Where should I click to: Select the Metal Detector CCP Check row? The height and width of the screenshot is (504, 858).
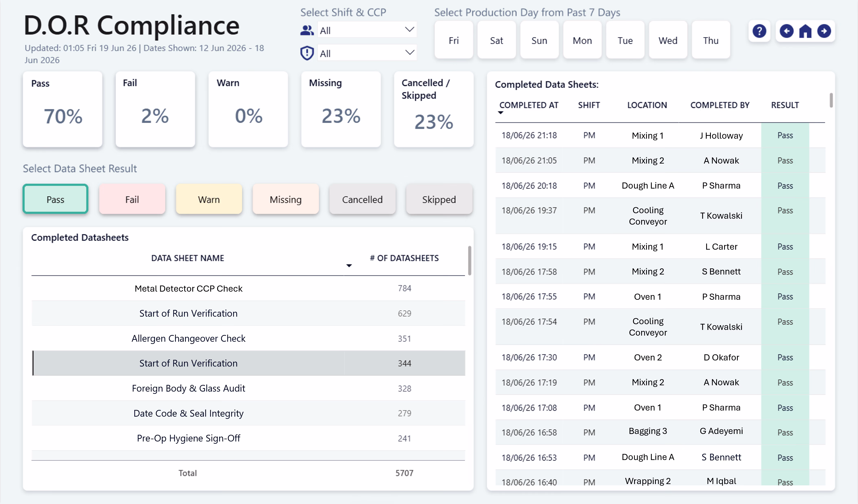pos(249,288)
